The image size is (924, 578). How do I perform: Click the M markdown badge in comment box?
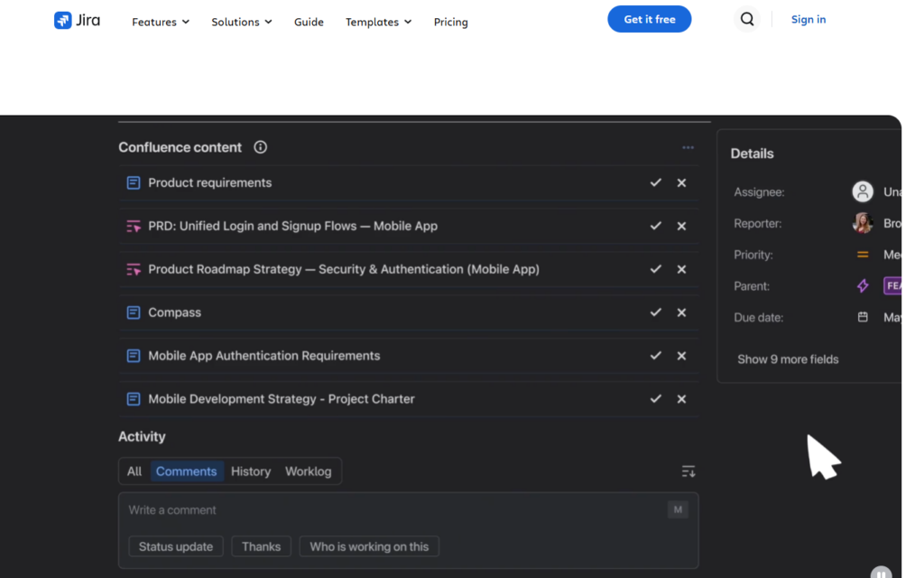[678, 509]
